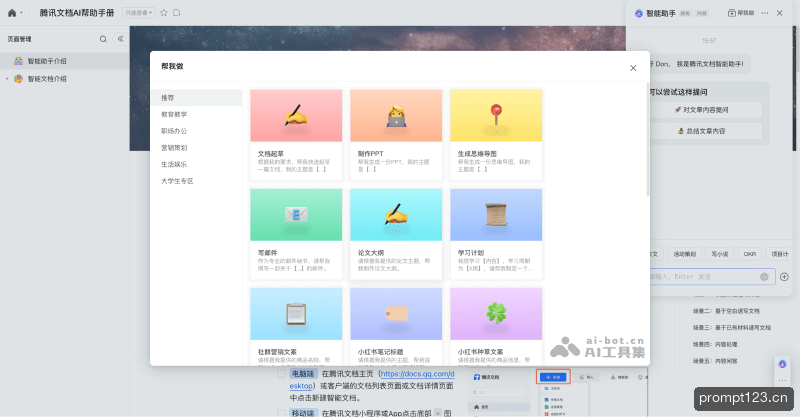Close the 智能助手 panel

point(780,13)
